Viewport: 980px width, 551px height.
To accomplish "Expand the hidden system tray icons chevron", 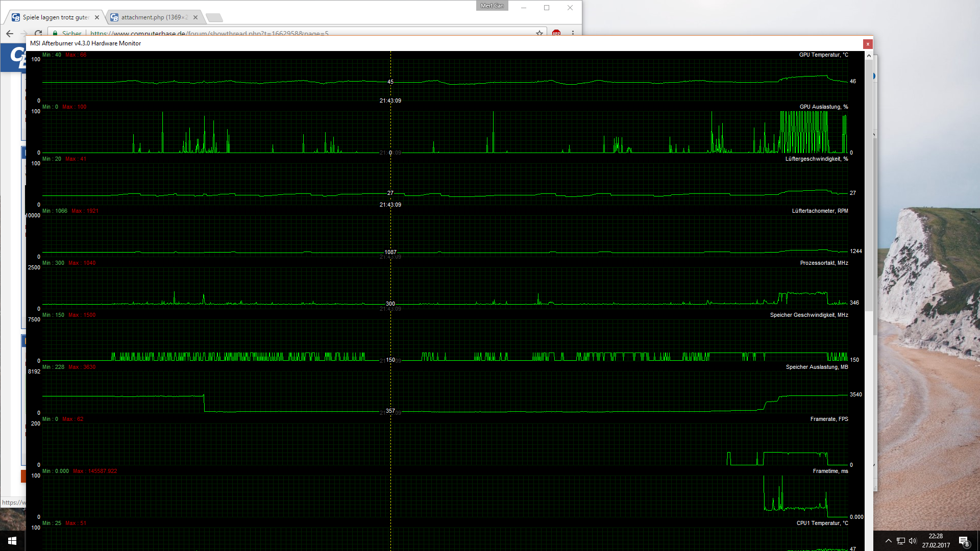I will [x=889, y=541].
